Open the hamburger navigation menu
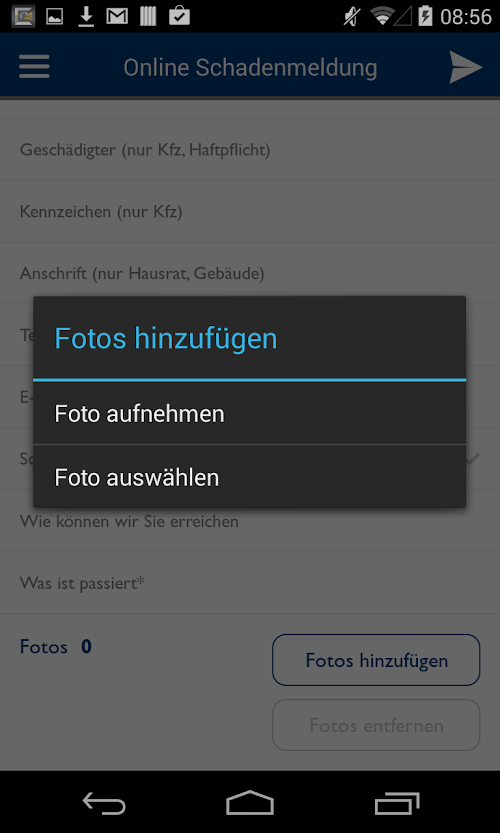This screenshot has width=500, height=833. pos(35,67)
